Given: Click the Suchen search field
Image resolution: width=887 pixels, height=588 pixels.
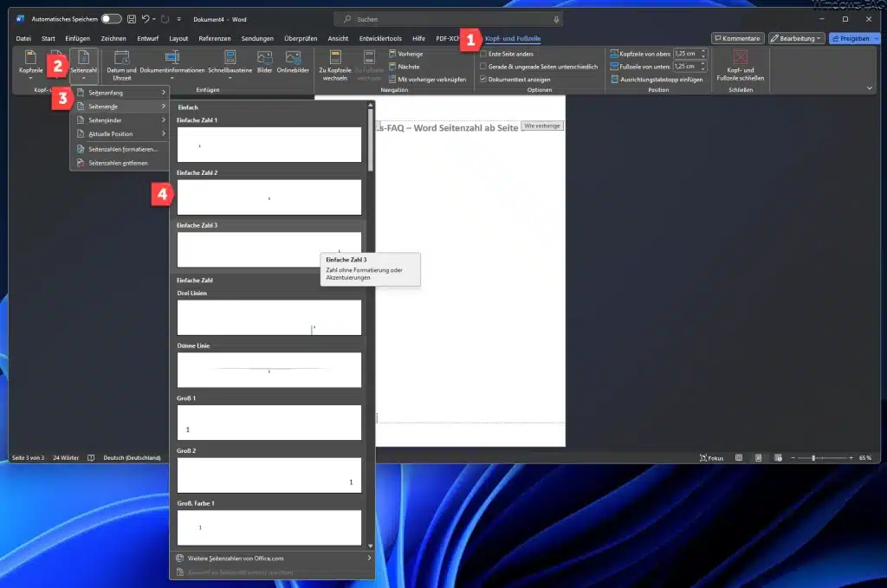Looking at the screenshot, I should (x=447, y=19).
